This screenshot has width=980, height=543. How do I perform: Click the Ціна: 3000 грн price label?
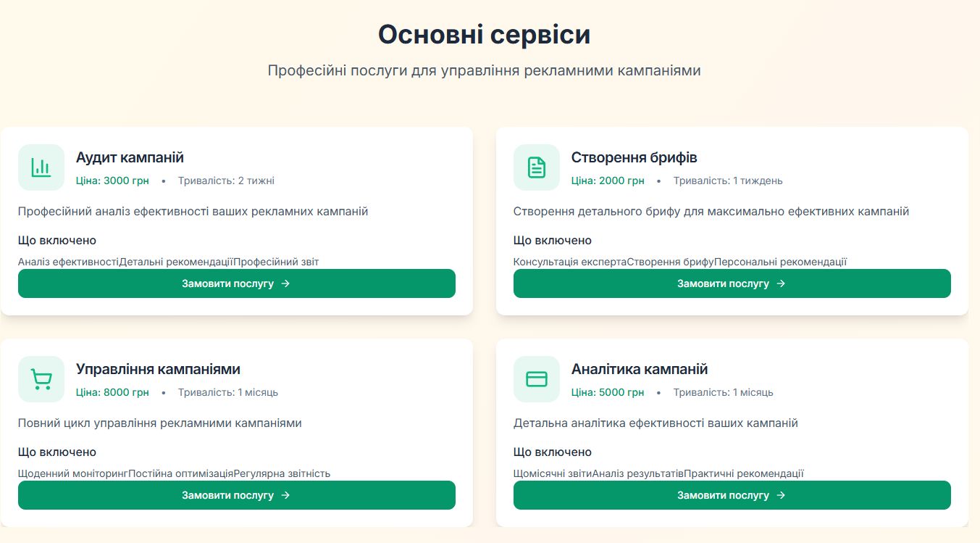112,181
